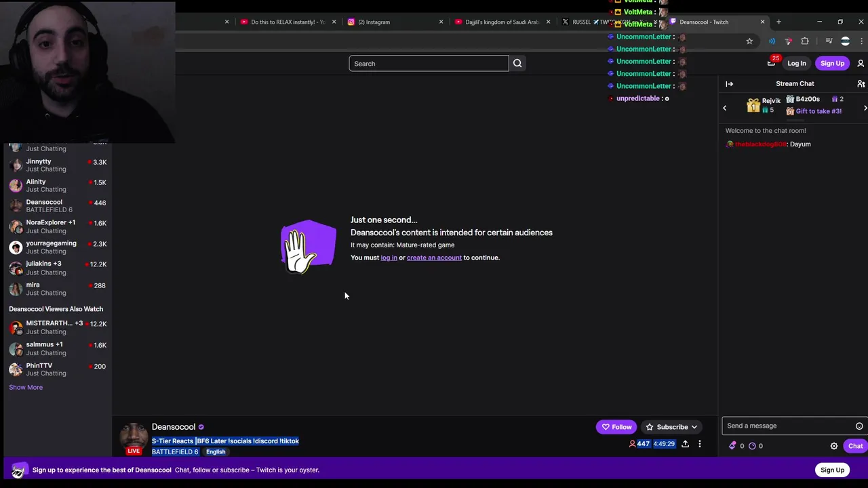Share the Deansocool stream
Screen dimensions: 868x488
tap(685, 444)
